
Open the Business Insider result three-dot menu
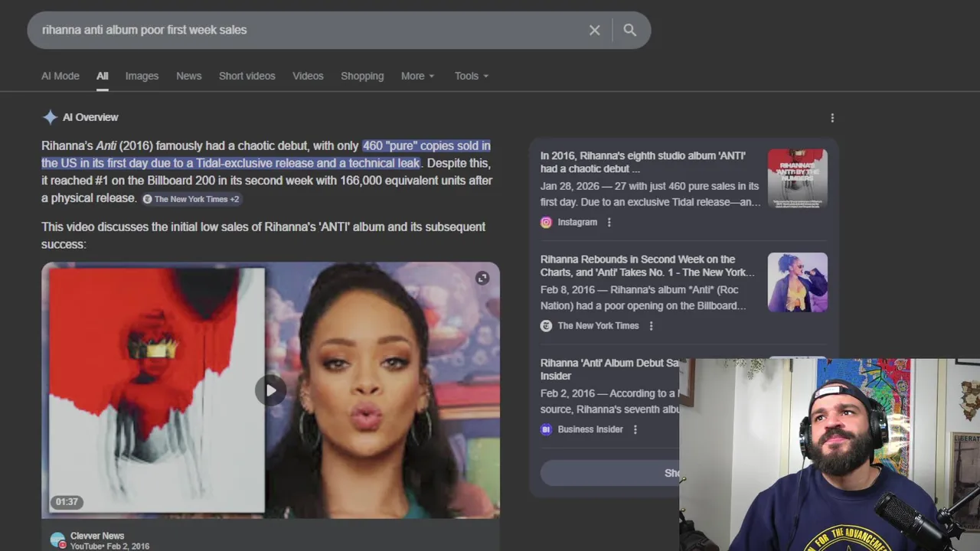pos(635,429)
